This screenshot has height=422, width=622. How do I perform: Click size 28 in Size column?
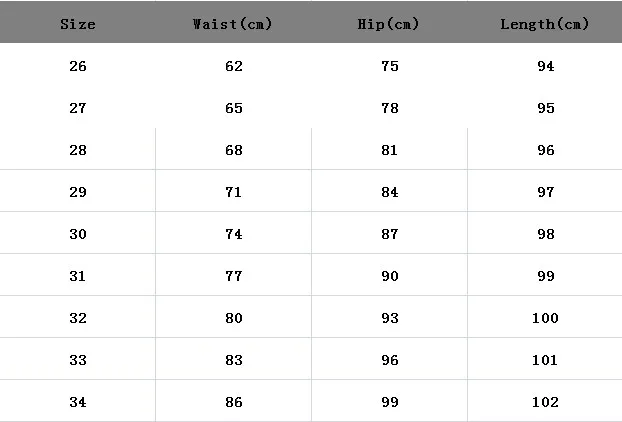pyautogui.click(x=78, y=150)
